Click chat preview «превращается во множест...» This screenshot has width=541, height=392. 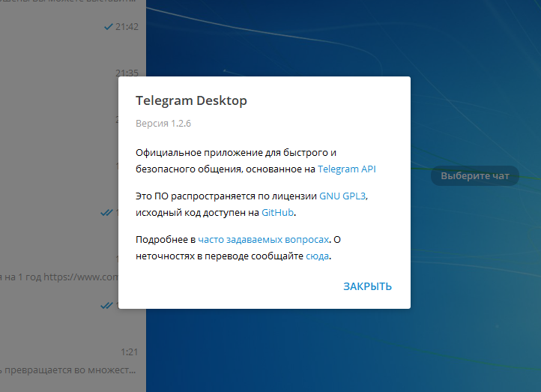pos(68,370)
